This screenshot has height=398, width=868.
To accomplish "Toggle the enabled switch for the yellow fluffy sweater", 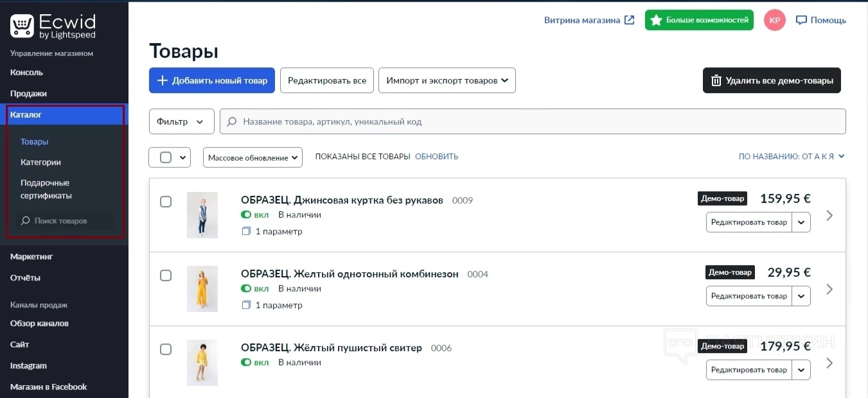I will (246, 363).
